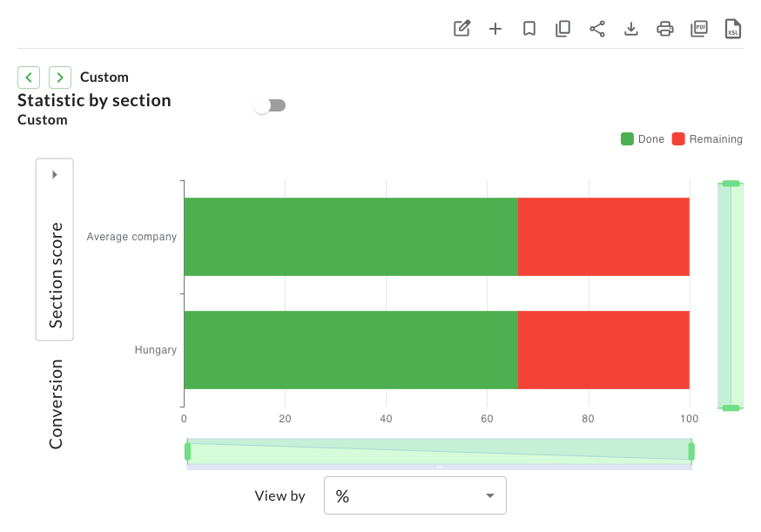Viewport: 761px width, 532px height.
Task: Hide the Remaining series via the legend
Action: point(707,139)
